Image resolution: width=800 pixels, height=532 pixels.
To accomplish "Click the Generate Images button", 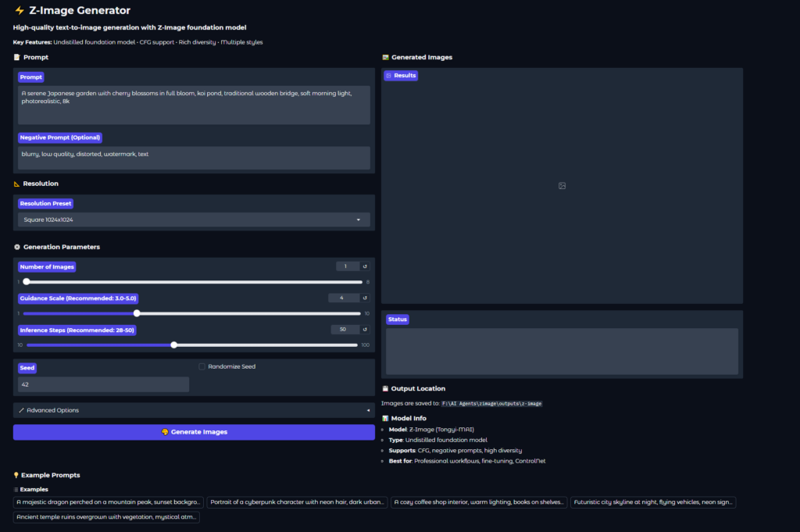I will tap(194, 432).
